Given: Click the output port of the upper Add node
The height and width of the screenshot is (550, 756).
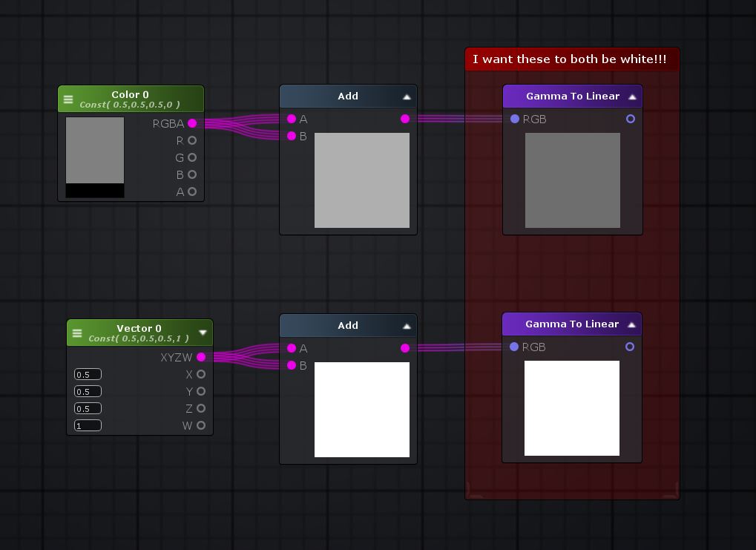Looking at the screenshot, I should click(x=405, y=119).
